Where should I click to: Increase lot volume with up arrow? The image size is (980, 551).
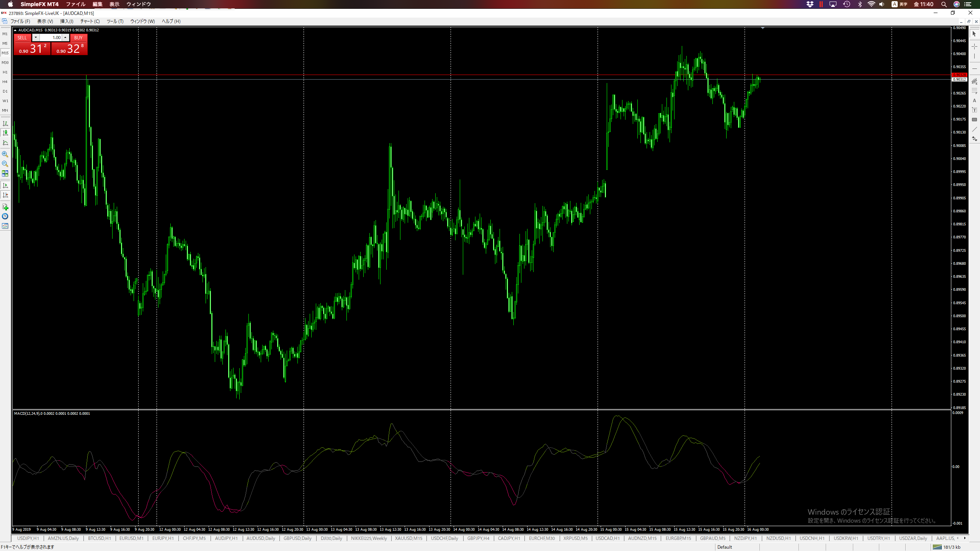click(x=65, y=37)
